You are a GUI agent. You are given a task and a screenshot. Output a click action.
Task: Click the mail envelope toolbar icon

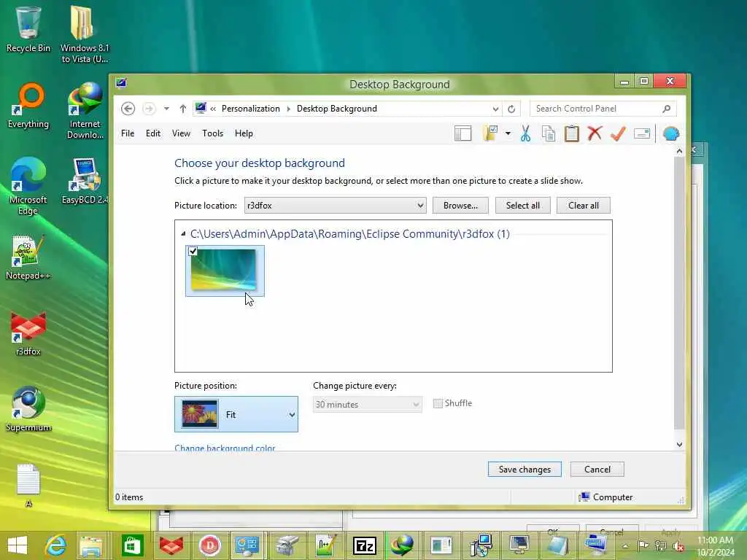[642, 134]
